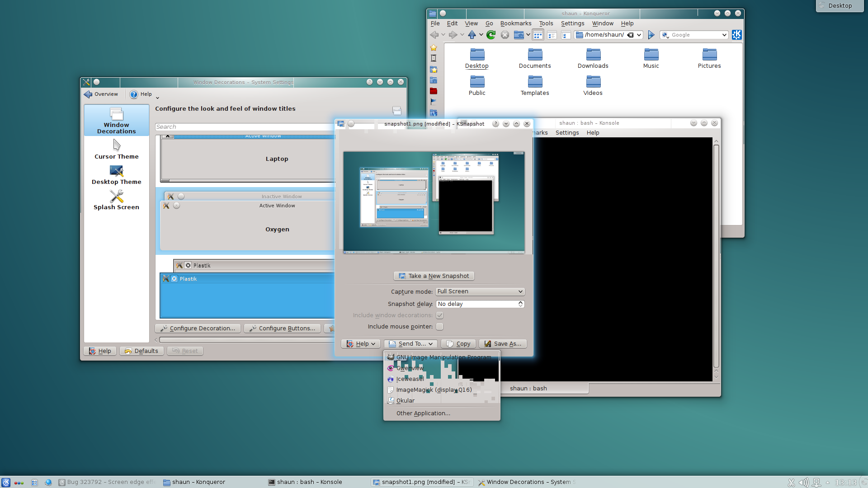Click the Konqueror stop loading icon
Image resolution: width=868 pixels, height=488 pixels.
(x=505, y=35)
